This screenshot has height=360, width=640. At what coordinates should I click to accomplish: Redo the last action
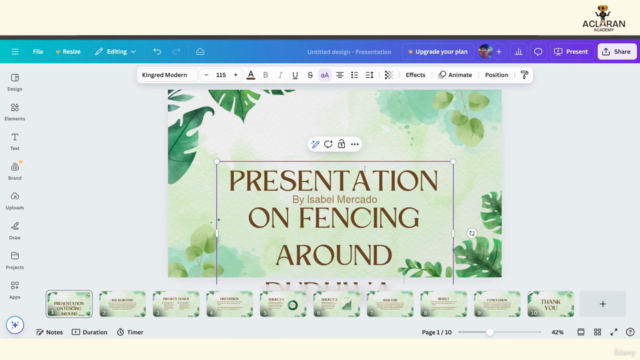click(176, 52)
